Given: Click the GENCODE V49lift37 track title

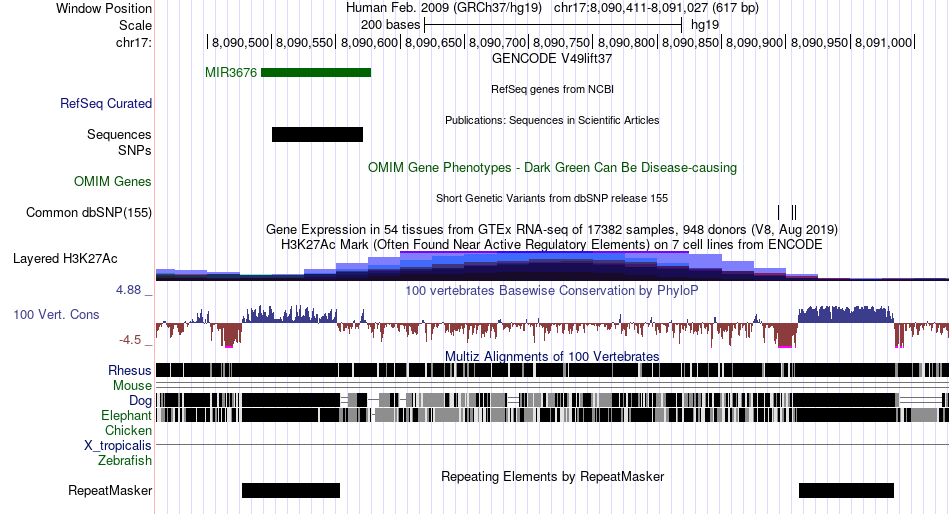Looking at the screenshot, I should click(552, 59).
